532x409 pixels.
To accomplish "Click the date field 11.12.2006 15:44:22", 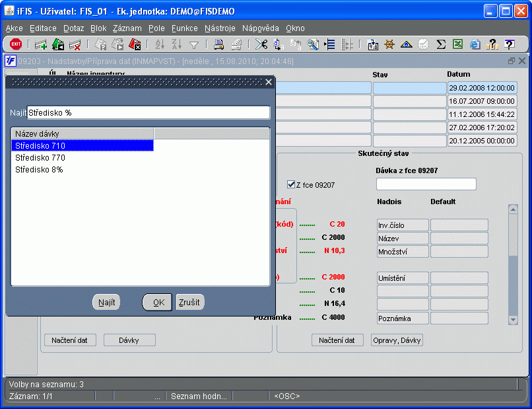I will pos(482,114).
